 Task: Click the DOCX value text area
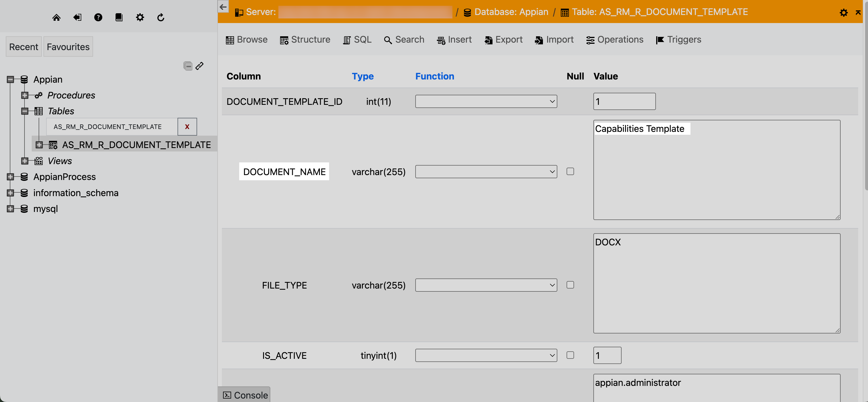[x=717, y=283]
